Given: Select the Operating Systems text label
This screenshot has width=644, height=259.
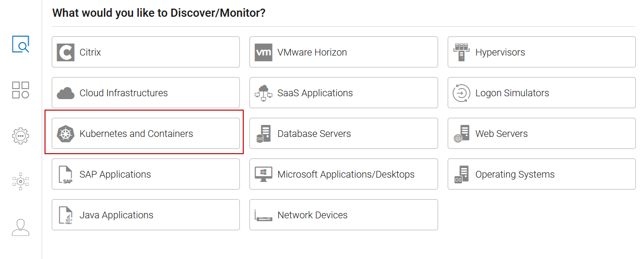Looking at the screenshot, I should [x=515, y=174].
